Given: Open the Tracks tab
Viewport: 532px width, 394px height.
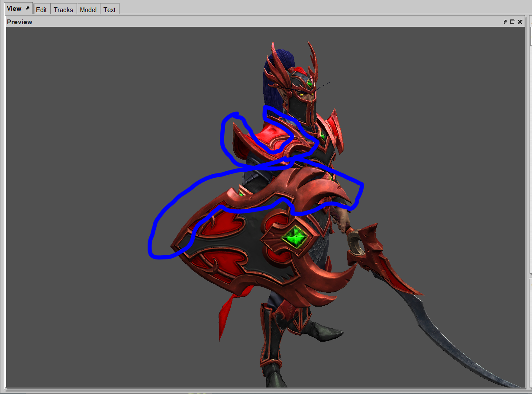Looking at the screenshot, I should tap(63, 10).
